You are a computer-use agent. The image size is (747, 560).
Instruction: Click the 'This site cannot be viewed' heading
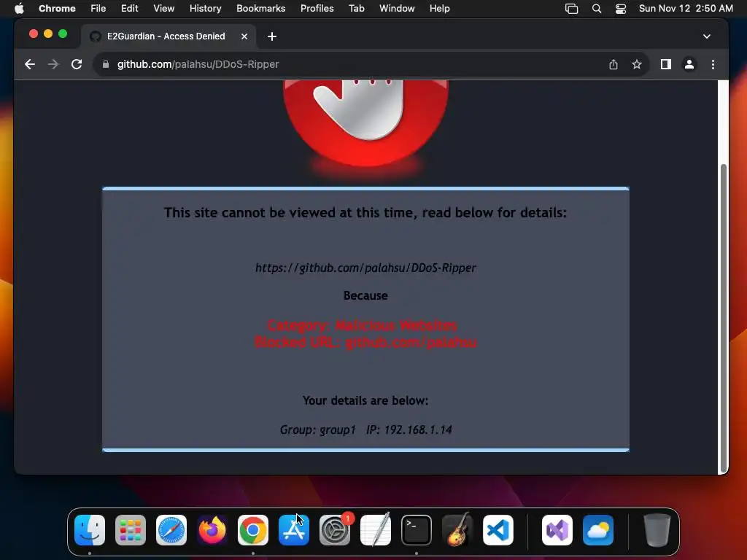(x=365, y=212)
